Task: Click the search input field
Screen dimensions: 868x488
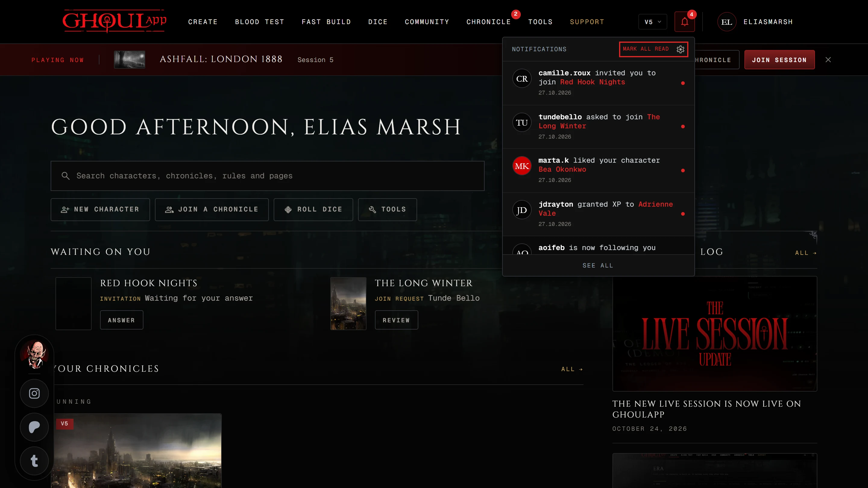Action: pyautogui.click(x=268, y=176)
